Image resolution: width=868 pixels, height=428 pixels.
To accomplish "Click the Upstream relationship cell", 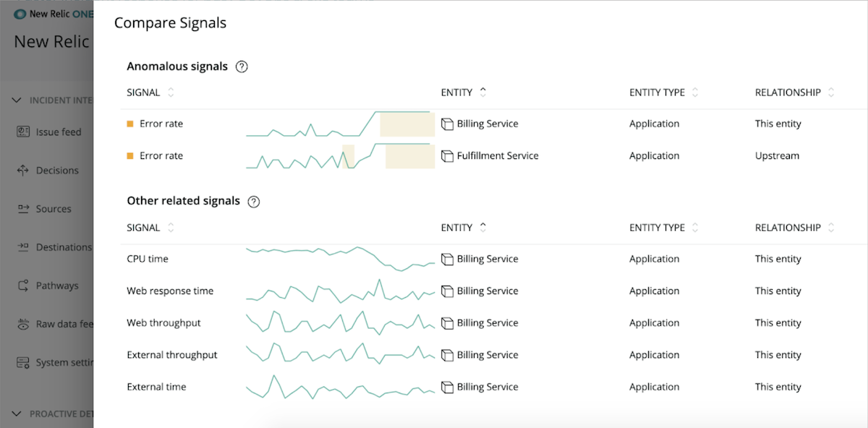I will pos(777,155).
